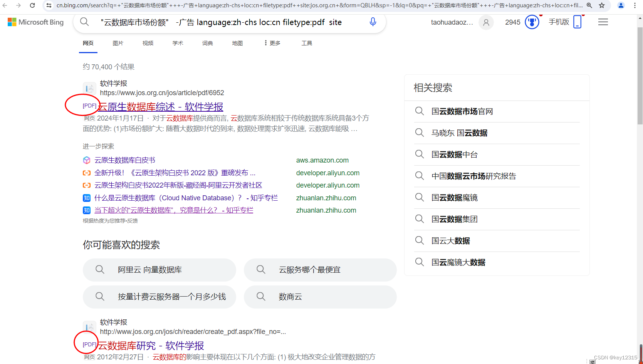This screenshot has height=364, width=643.
Task: Click magnifier icon next to 国云数据中台
Action: (420, 154)
